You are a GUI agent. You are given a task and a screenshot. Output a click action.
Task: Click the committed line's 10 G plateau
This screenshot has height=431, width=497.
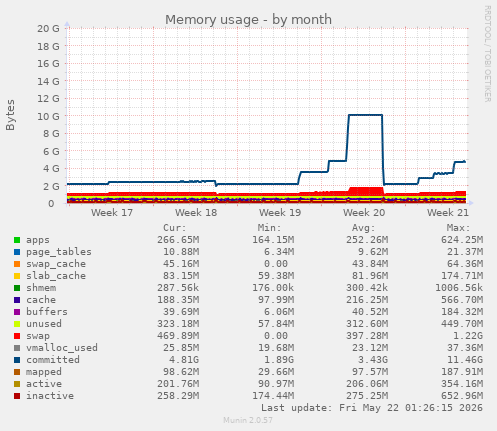click(365, 115)
